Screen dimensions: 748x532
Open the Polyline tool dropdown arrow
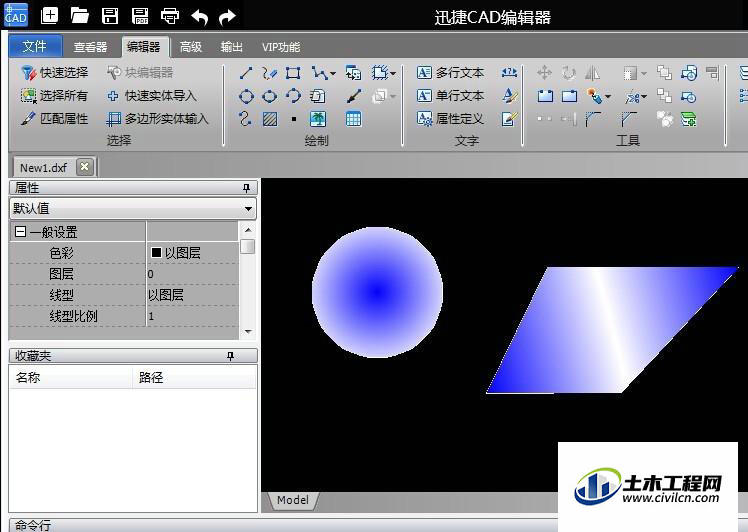(x=332, y=73)
